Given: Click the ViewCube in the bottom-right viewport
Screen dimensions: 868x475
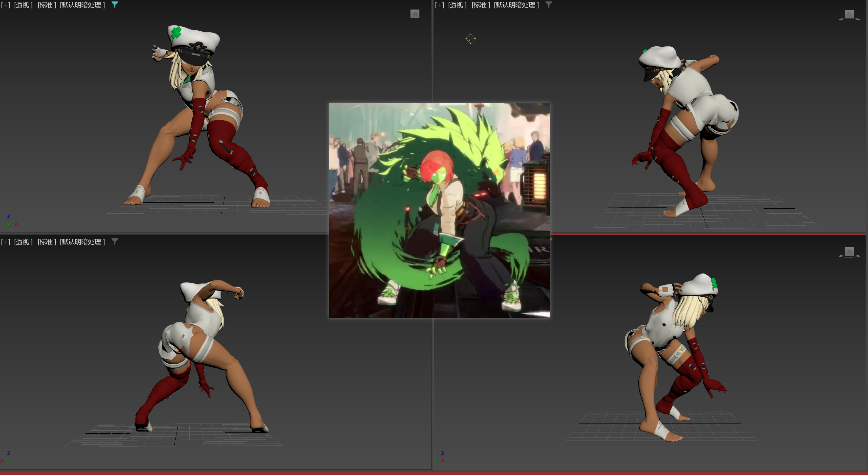Looking at the screenshot, I should click(849, 252).
